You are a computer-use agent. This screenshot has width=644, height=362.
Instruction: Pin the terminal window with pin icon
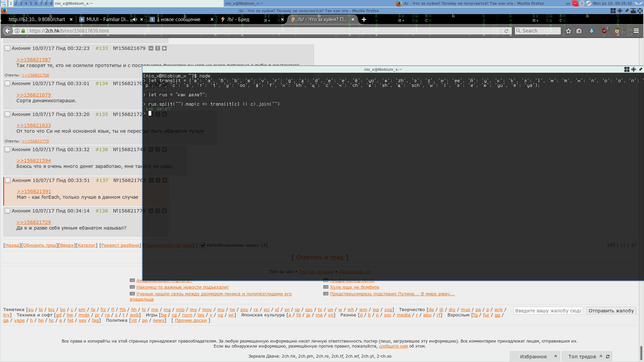tap(640, 69)
